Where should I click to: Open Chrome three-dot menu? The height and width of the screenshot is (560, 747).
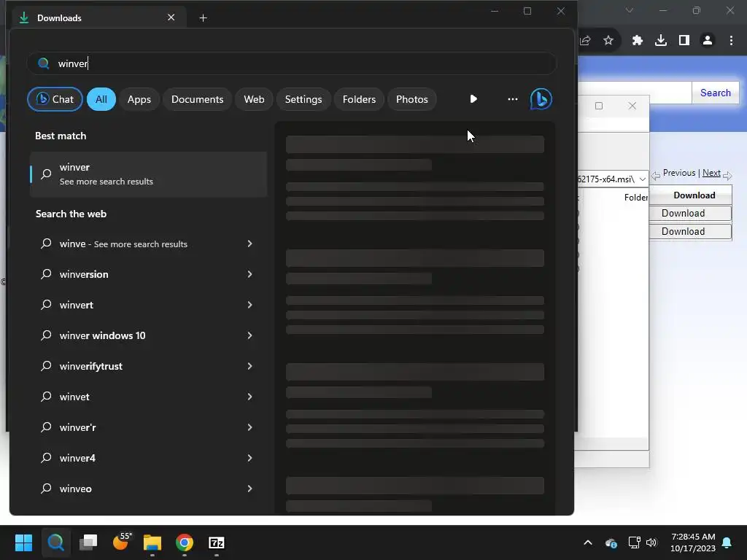pos(731,41)
